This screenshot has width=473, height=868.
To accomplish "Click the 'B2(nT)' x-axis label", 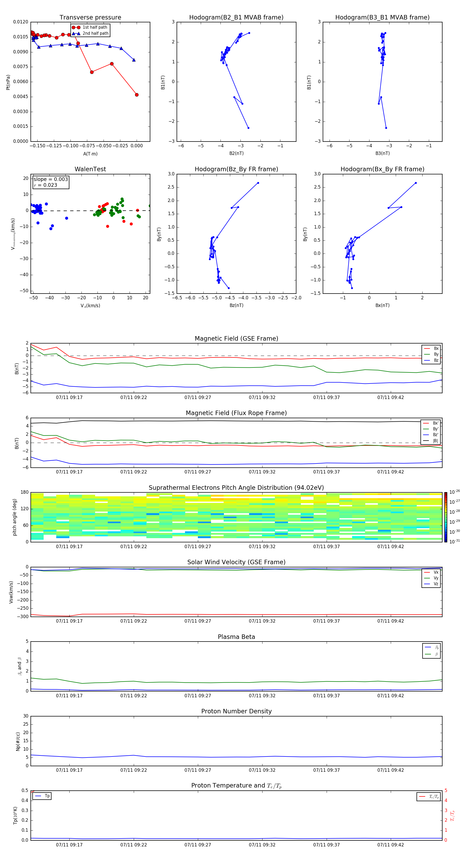I will point(236,153).
